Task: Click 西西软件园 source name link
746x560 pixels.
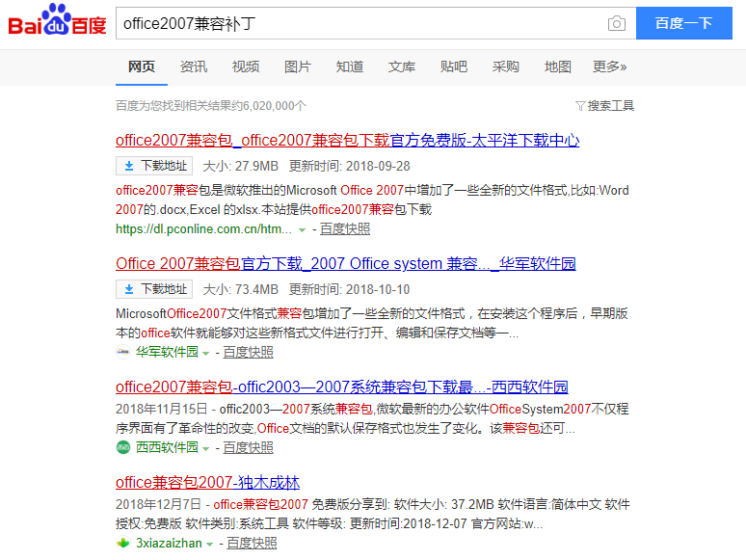Action: point(167,448)
